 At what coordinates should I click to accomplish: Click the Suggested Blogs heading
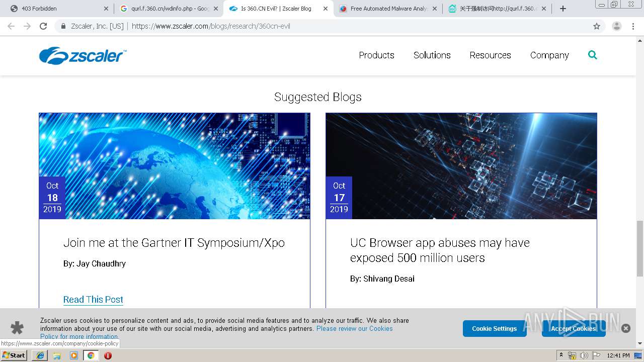click(318, 97)
